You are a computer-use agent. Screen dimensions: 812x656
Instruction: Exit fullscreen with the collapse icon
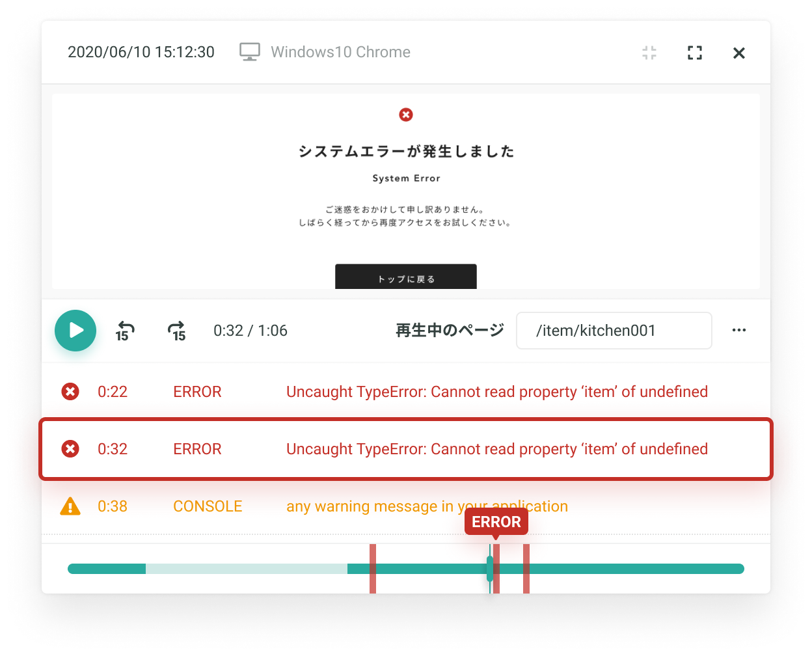(649, 53)
